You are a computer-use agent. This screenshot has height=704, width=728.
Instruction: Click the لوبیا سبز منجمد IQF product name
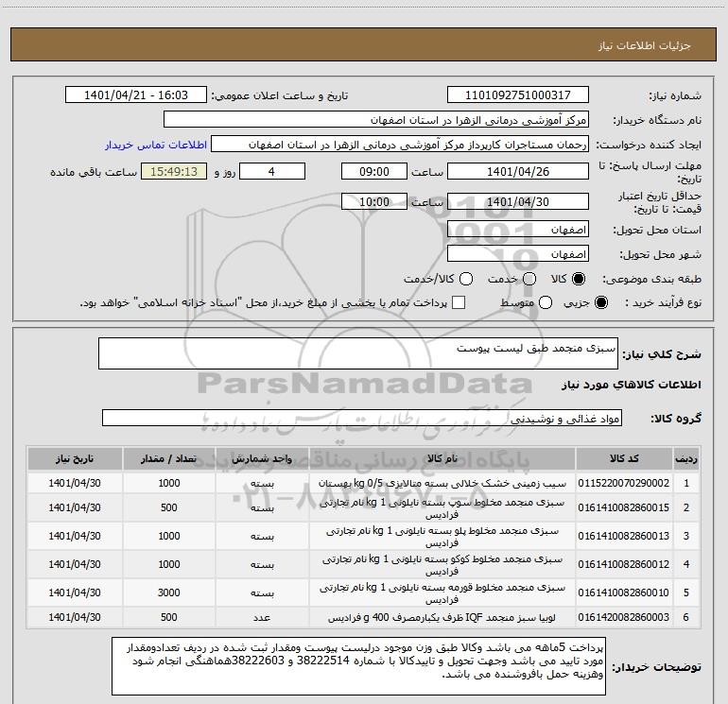click(442, 618)
